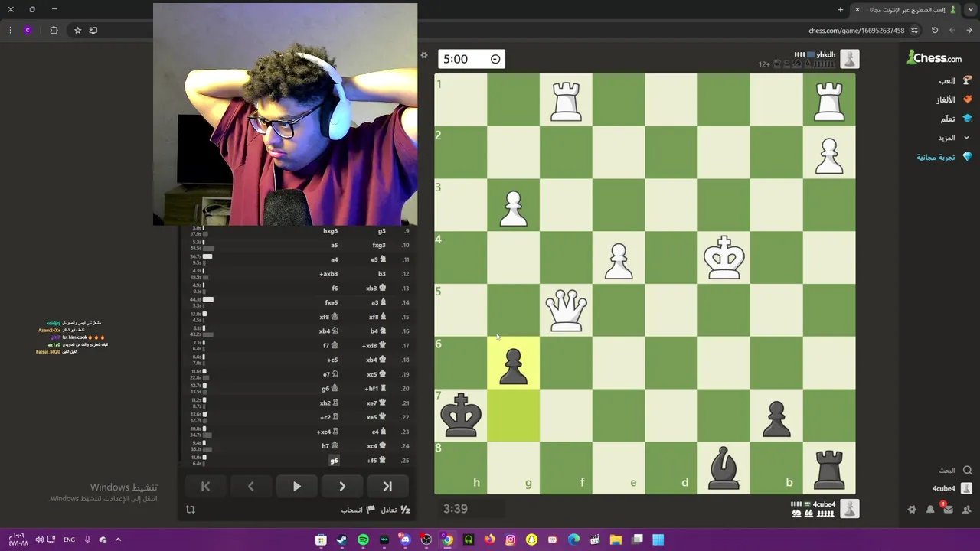Click the 4cube4 player avatar below board

850,509
